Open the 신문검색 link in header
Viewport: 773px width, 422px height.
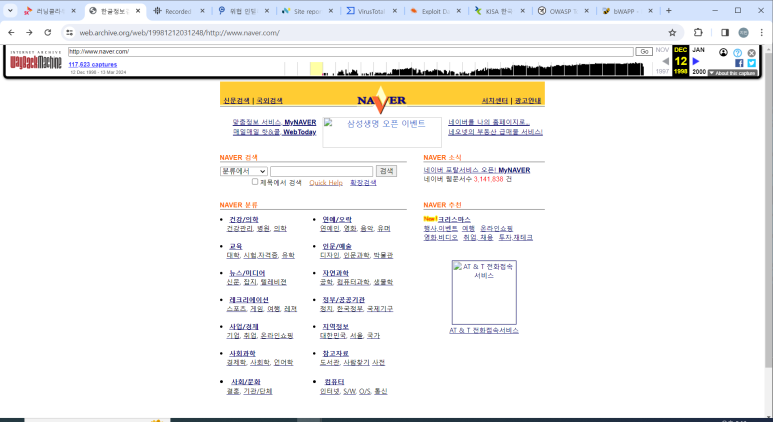pos(236,101)
